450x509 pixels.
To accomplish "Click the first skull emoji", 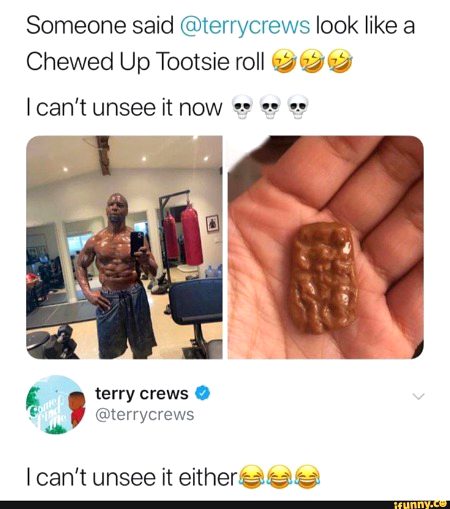I will pos(242,107).
